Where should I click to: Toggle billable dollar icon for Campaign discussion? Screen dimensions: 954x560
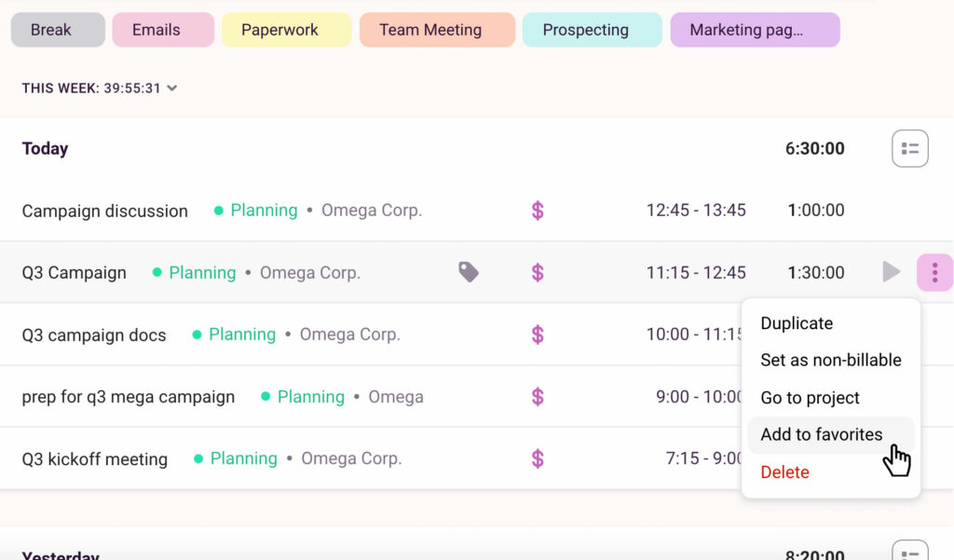point(538,211)
